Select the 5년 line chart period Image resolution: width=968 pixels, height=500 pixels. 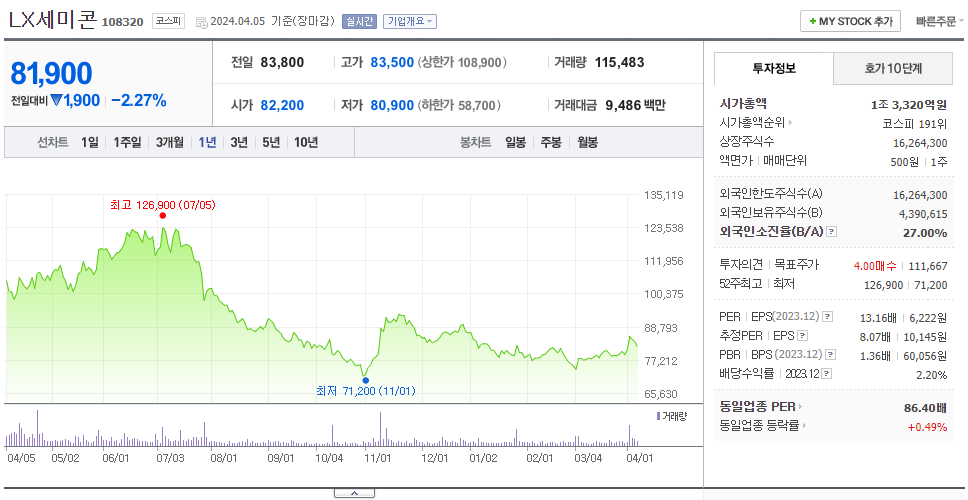tap(271, 143)
